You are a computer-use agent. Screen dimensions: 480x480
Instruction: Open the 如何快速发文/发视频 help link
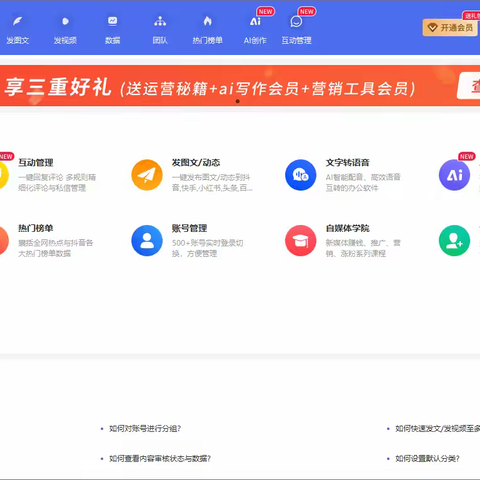[x=437, y=428]
